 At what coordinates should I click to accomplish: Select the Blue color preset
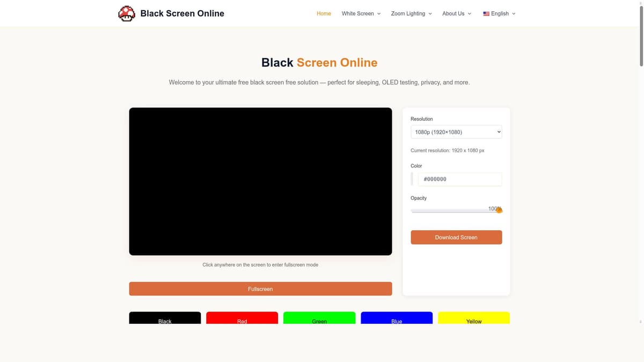point(397,317)
